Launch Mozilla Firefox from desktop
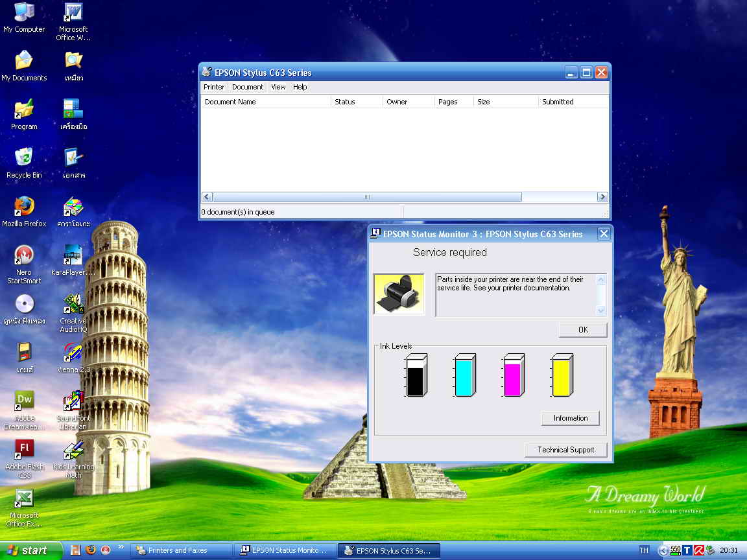747x560 pixels. (24, 211)
